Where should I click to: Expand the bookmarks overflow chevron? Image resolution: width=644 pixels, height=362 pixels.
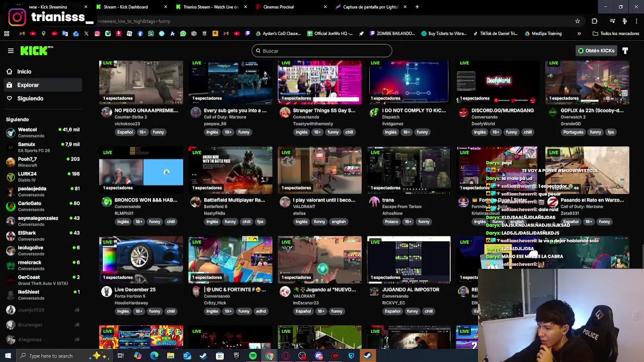pyautogui.click(x=579, y=34)
